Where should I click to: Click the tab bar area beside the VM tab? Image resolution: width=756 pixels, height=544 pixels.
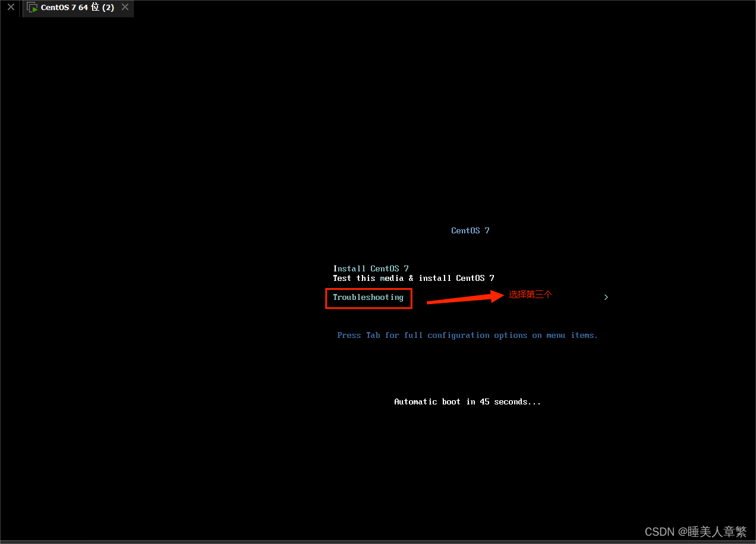357,8
